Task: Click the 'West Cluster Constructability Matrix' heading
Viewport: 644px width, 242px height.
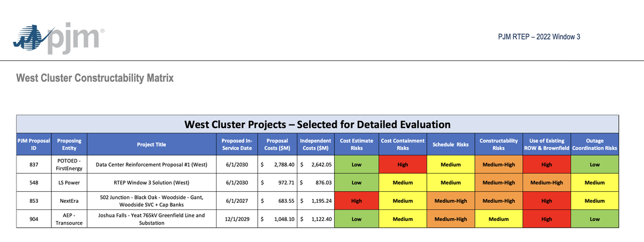Action: pos(95,78)
